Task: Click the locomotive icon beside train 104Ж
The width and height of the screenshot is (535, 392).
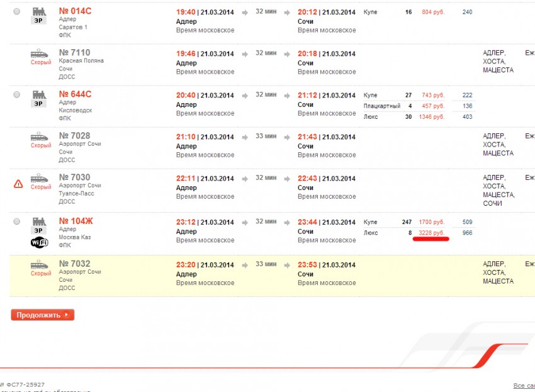Action: pos(39,221)
